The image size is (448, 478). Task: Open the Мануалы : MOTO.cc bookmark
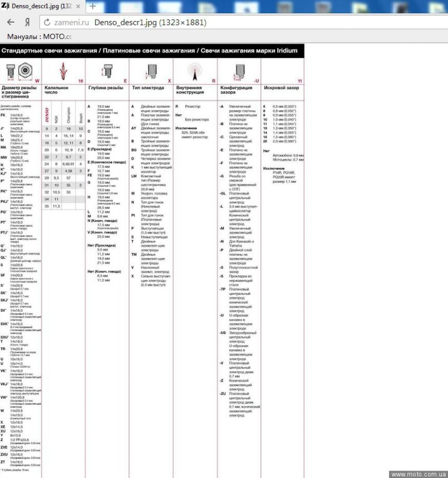[x=40, y=36]
